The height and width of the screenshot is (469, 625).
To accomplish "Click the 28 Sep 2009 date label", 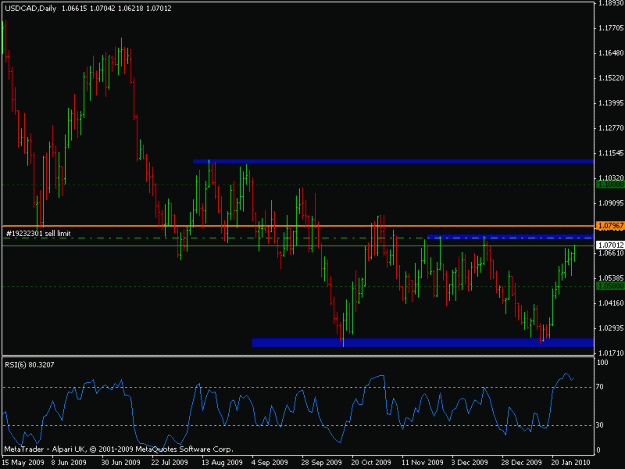I will [x=321, y=463].
